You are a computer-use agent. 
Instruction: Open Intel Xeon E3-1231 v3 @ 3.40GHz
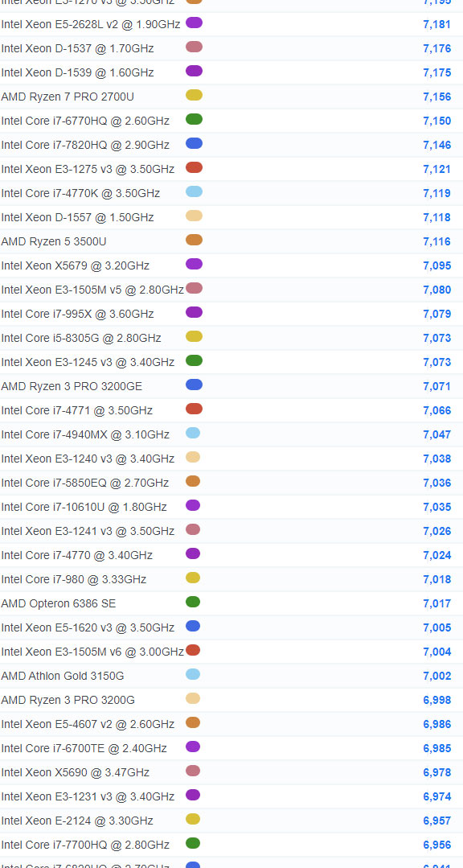coord(88,797)
